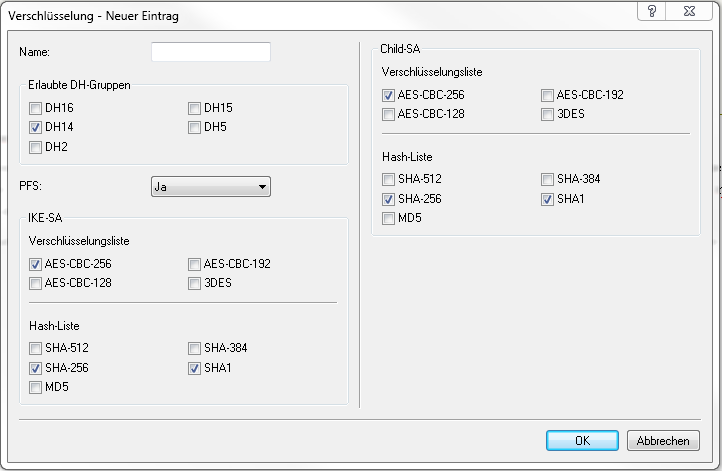Click the help question mark icon
722x471 pixels.
[x=652, y=9]
